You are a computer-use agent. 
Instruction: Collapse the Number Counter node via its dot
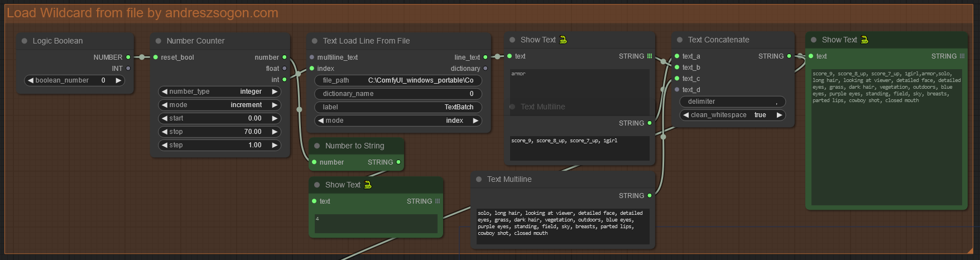(158, 41)
